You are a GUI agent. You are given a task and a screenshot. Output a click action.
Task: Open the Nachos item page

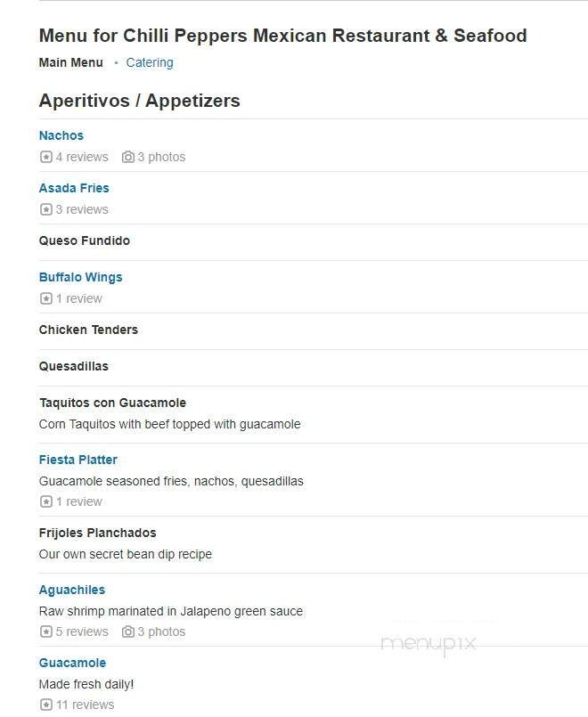pos(61,135)
